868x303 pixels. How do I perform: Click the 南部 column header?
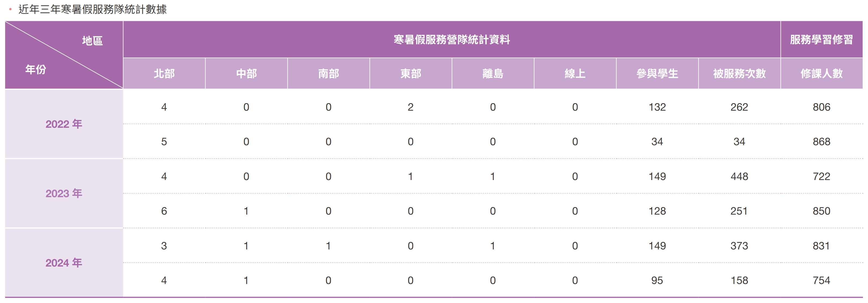pyautogui.click(x=329, y=73)
